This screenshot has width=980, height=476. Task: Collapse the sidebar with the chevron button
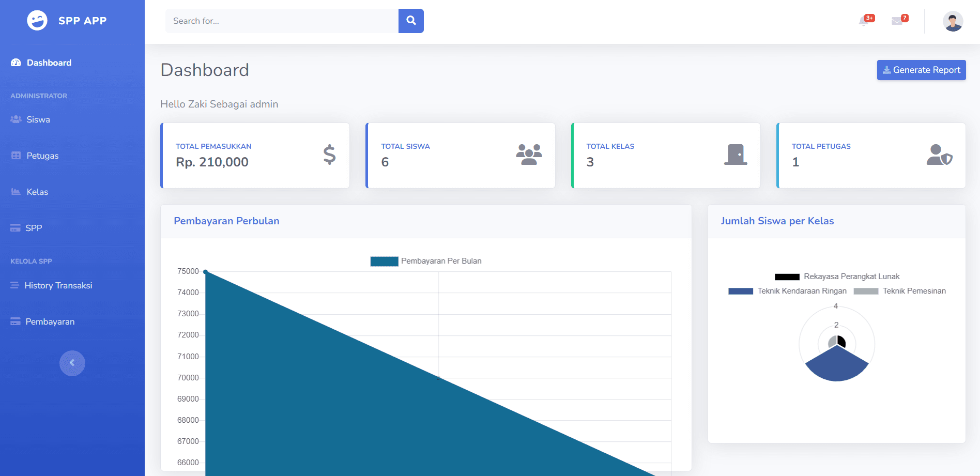point(72,363)
